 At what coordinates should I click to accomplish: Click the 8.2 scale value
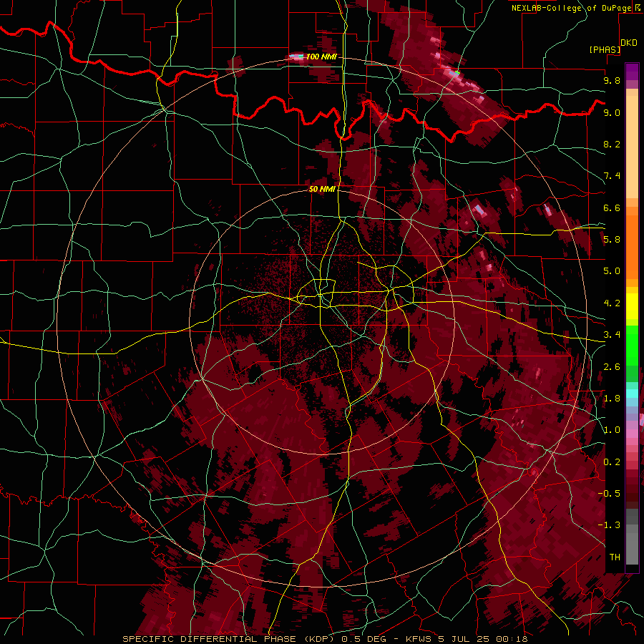click(x=612, y=144)
